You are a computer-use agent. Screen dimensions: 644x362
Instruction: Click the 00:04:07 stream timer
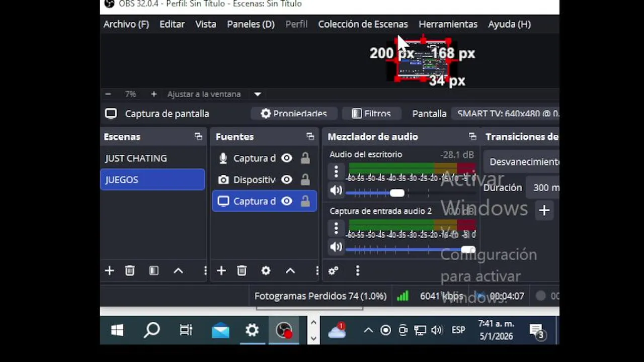[507, 296]
